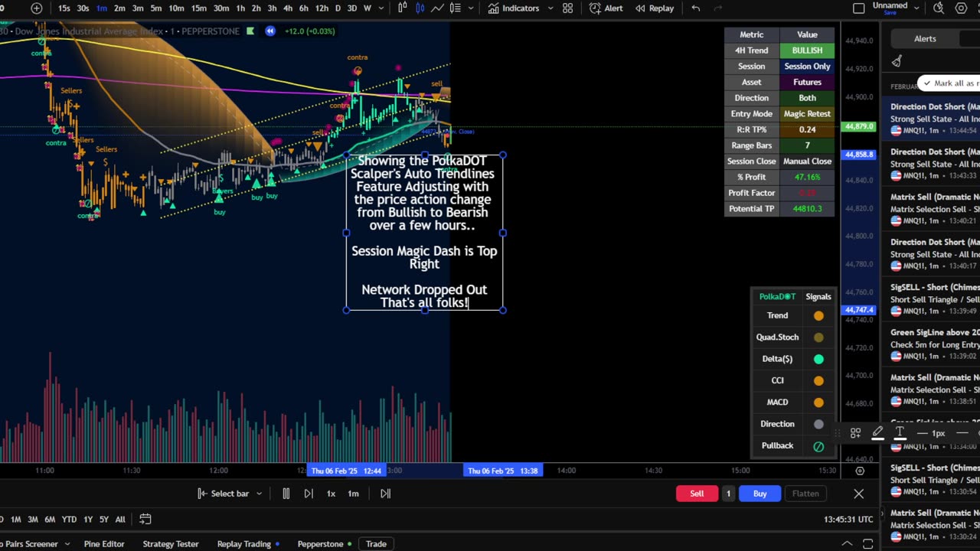
Task: Open the Strategy Tester tab
Action: (171, 544)
